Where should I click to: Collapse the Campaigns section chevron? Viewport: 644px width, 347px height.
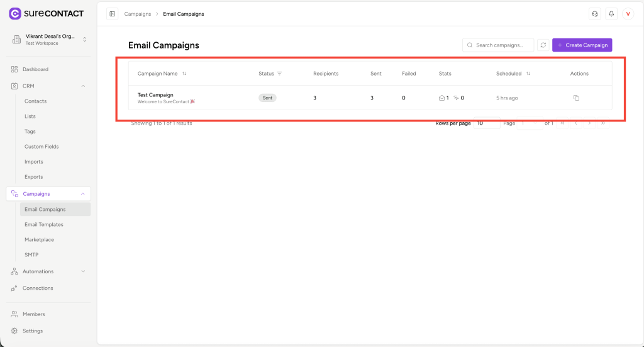click(x=82, y=193)
